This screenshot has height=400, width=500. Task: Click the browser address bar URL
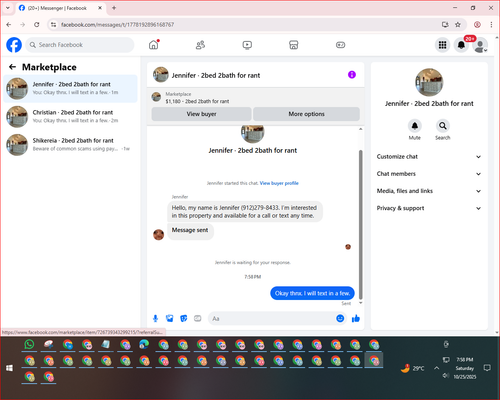click(x=117, y=25)
